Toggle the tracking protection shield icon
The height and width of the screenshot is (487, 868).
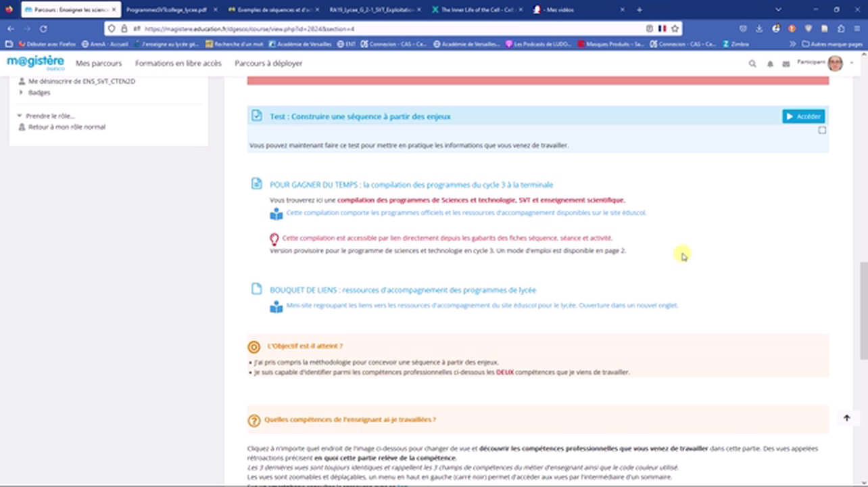(x=112, y=28)
